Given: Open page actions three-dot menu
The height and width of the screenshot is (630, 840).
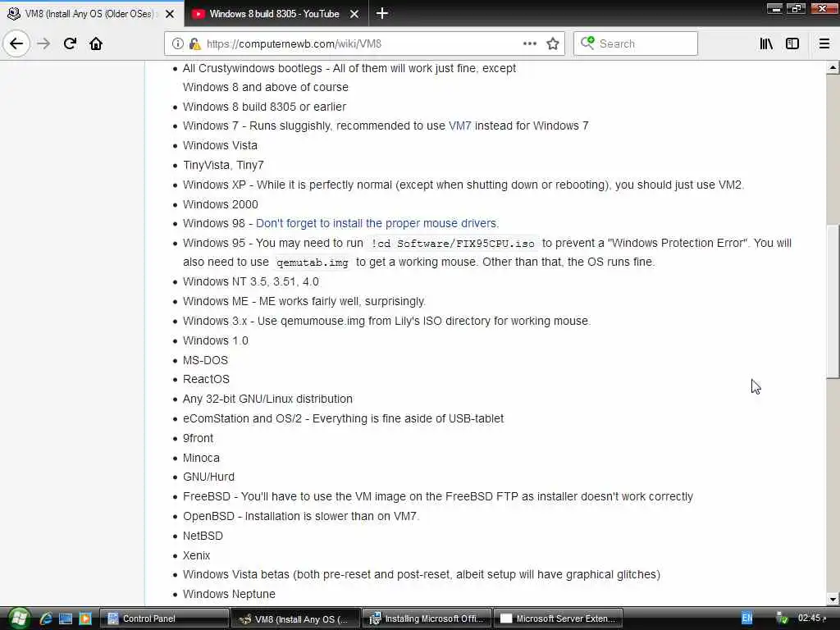Looking at the screenshot, I should [529, 43].
